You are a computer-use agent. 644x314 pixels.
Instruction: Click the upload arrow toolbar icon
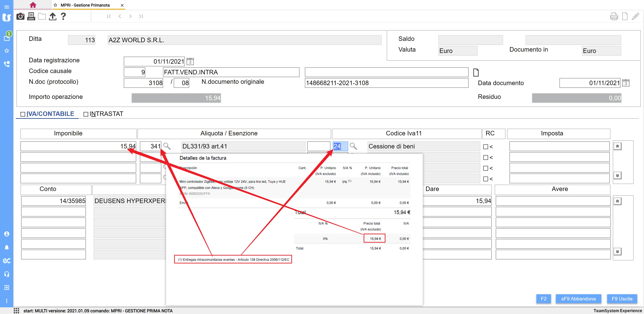(x=52, y=16)
